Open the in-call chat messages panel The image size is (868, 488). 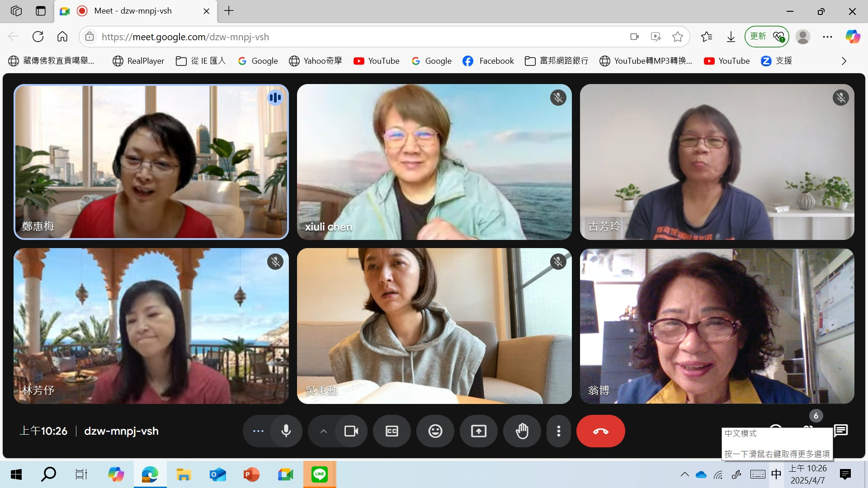pyautogui.click(x=840, y=430)
